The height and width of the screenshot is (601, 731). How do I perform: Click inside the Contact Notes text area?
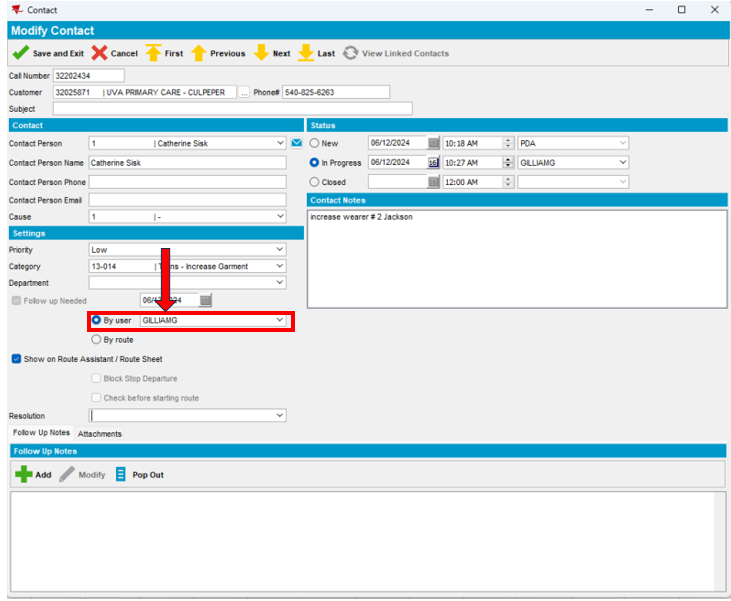click(x=517, y=259)
